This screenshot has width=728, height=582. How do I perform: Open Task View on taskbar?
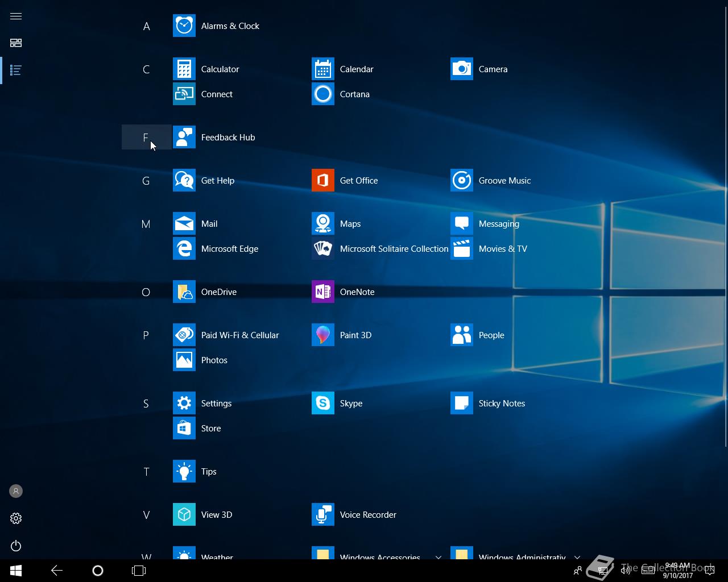pyautogui.click(x=139, y=571)
